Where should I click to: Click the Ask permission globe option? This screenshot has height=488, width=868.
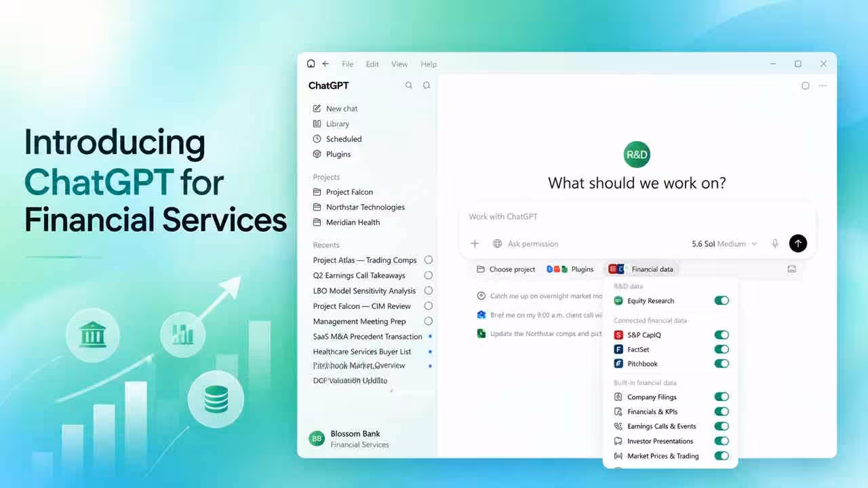coord(526,244)
